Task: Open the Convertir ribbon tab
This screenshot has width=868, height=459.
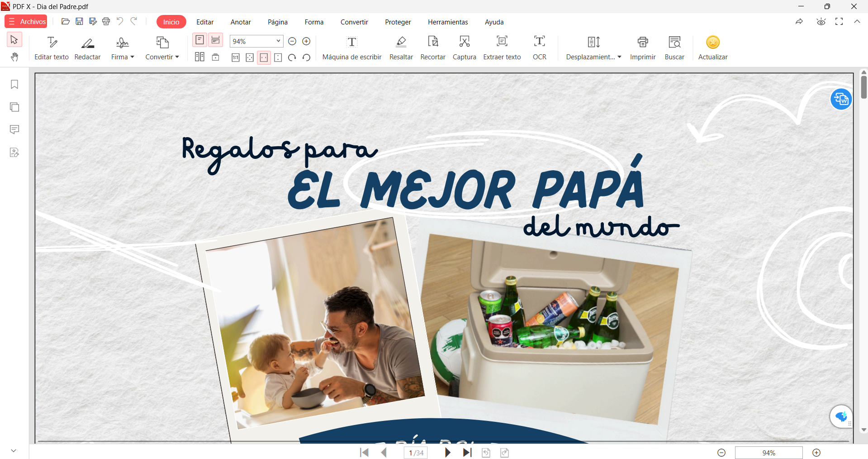Action: [x=354, y=22]
